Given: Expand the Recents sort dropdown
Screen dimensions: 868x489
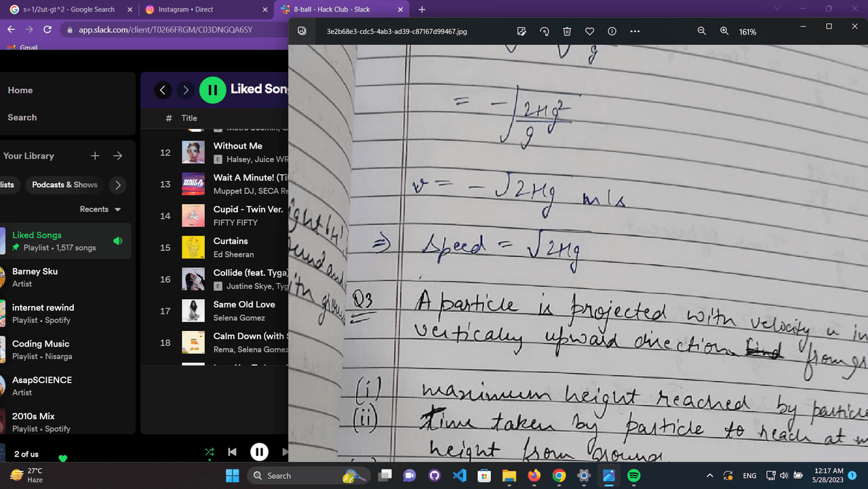Looking at the screenshot, I should [100, 210].
